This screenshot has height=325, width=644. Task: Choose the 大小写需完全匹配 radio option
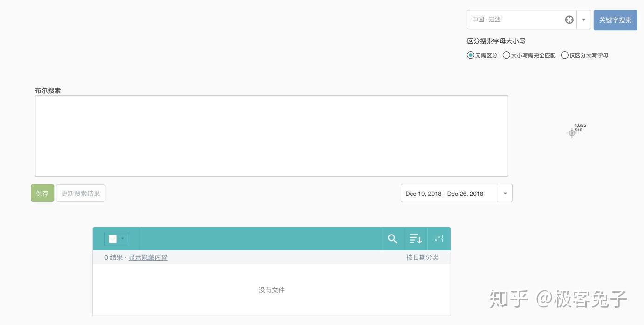(507, 55)
